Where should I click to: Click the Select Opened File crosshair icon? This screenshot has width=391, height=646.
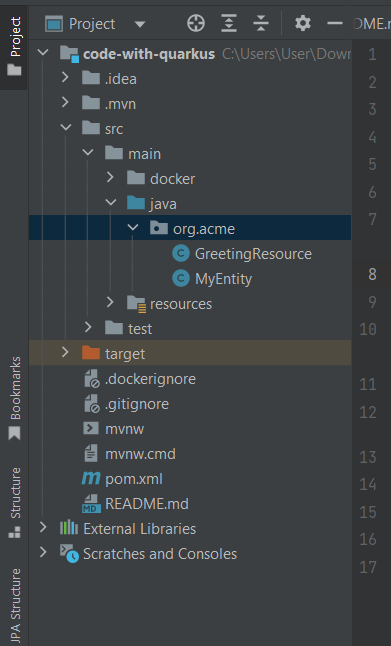196,23
